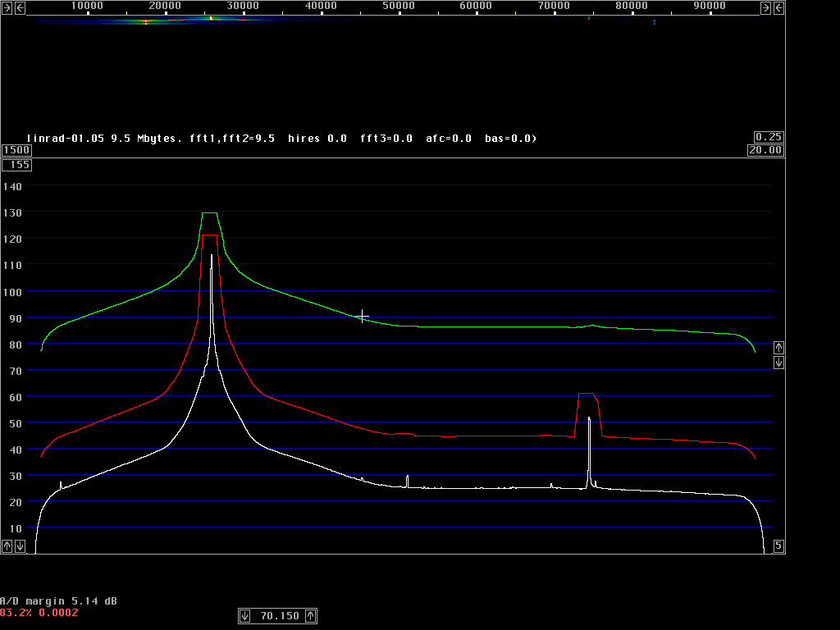
Task: Select the 0.25 parameter box
Action: click(769, 137)
